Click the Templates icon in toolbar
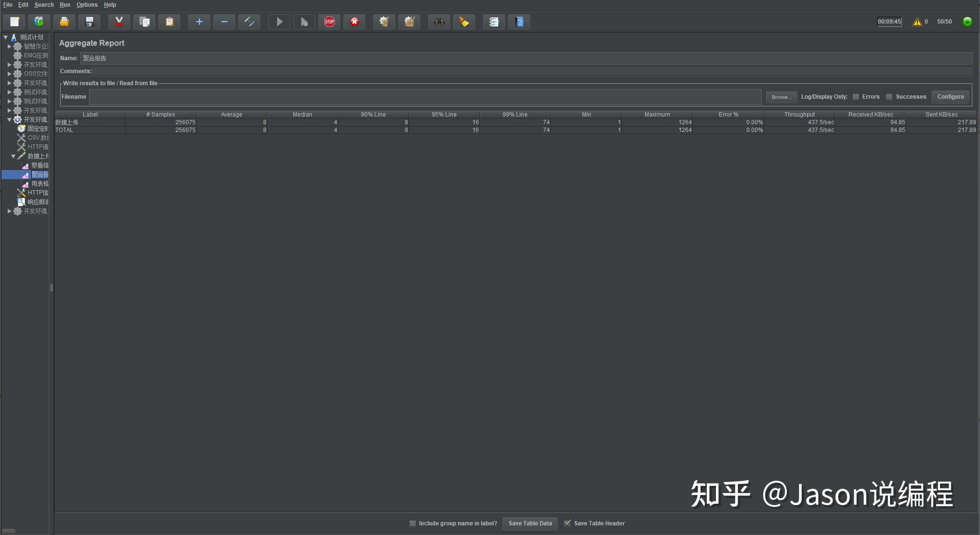 [x=39, y=22]
